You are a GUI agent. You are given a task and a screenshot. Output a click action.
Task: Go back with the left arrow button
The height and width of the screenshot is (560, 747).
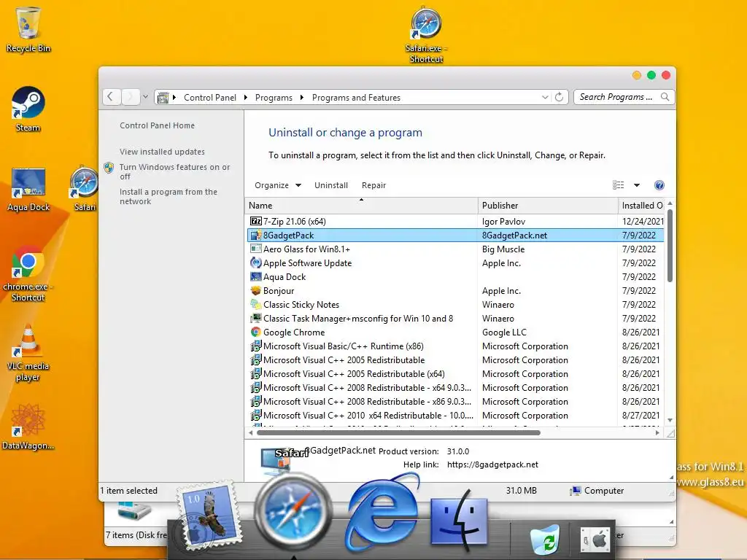111,97
